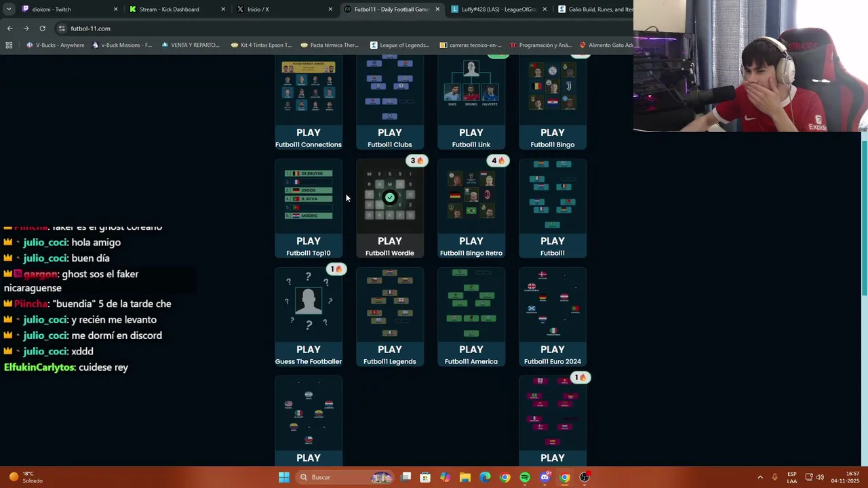Open the VENTA Y REPARTO bookmark
Image resolution: width=868 pixels, height=488 pixels.
[191, 45]
